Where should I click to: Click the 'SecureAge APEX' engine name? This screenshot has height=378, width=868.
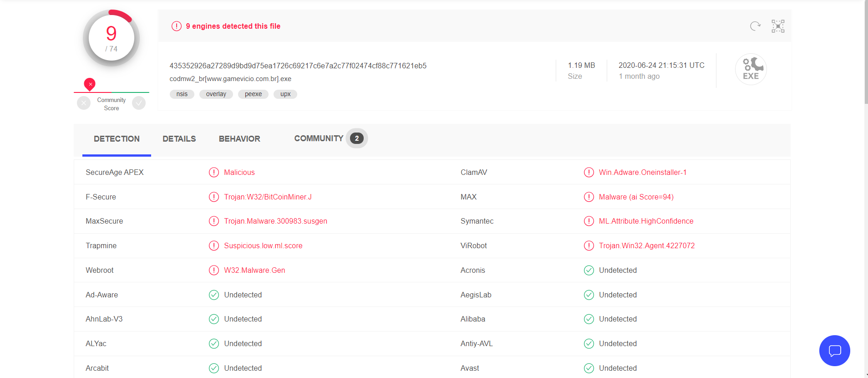point(115,172)
